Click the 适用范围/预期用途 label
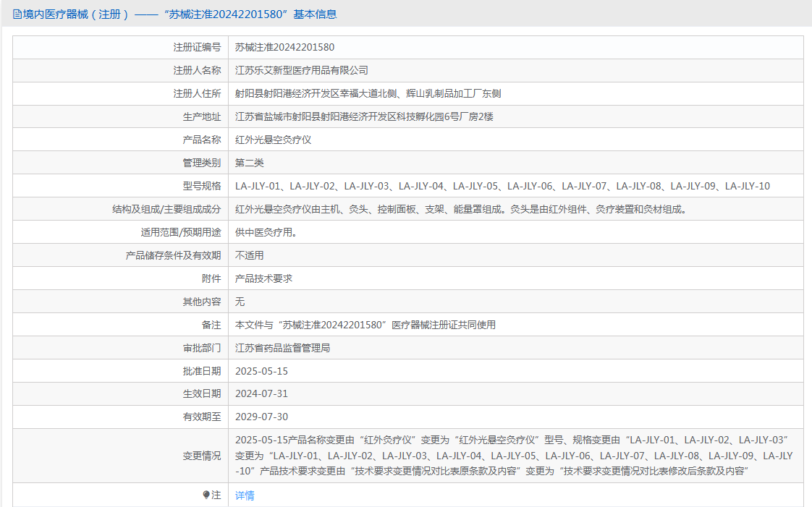 coord(181,232)
